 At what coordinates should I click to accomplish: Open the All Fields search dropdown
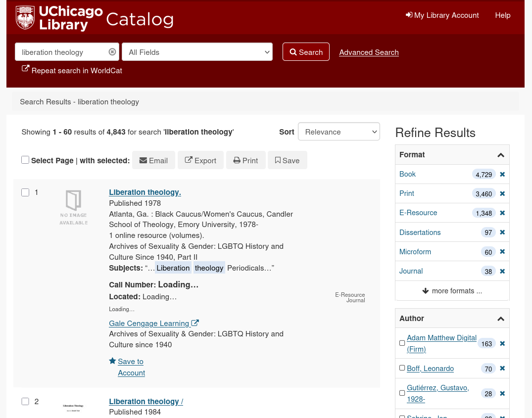click(x=197, y=52)
